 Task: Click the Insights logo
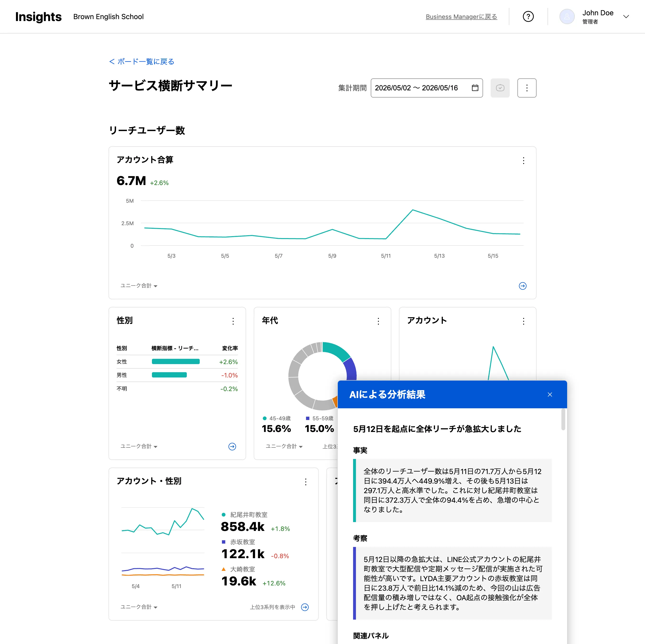click(x=38, y=17)
